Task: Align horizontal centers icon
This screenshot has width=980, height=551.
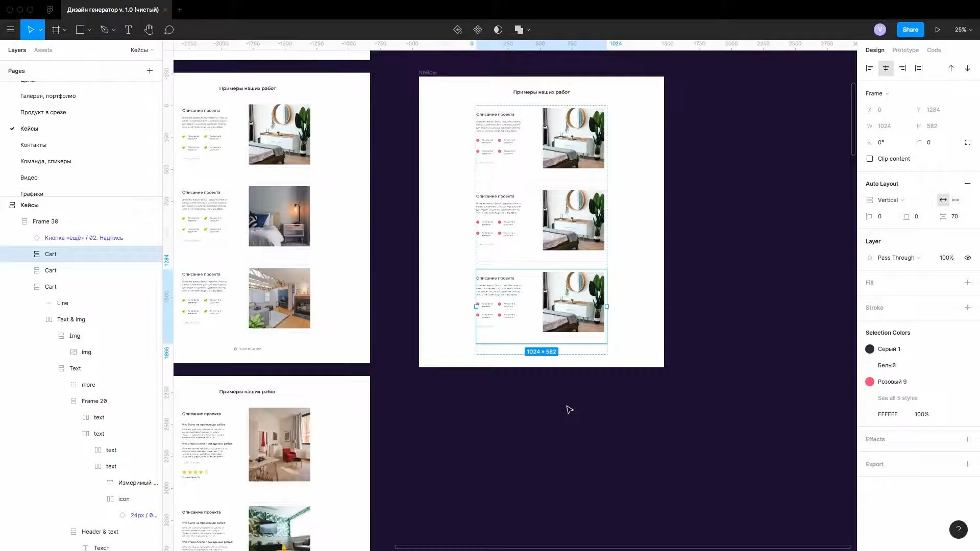Action: pyautogui.click(x=886, y=68)
